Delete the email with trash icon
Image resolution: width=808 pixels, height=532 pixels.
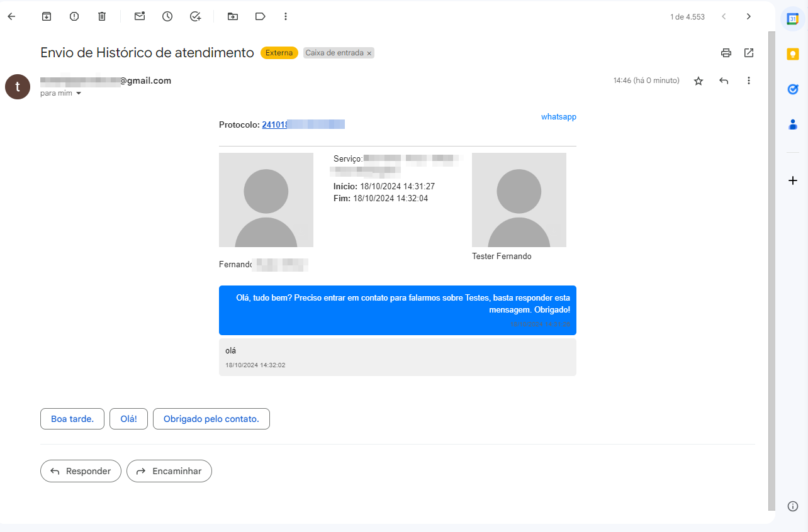[x=102, y=16]
